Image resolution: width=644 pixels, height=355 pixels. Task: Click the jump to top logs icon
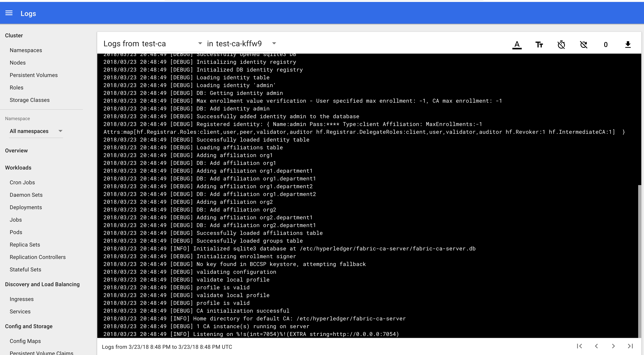pos(580,346)
